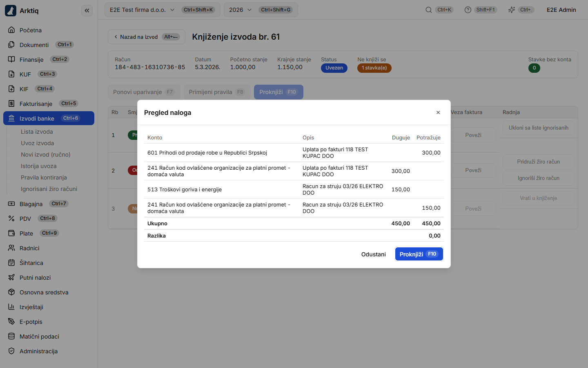Open Izvještaji chart icon
The width and height of the screenshot is (588, 368).
[x=11, y=307]
